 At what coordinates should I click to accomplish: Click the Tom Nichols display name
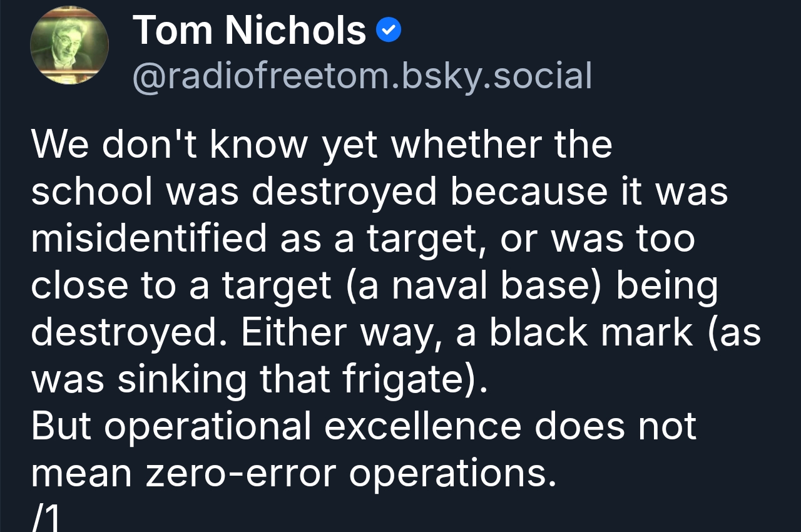[249, 30]
